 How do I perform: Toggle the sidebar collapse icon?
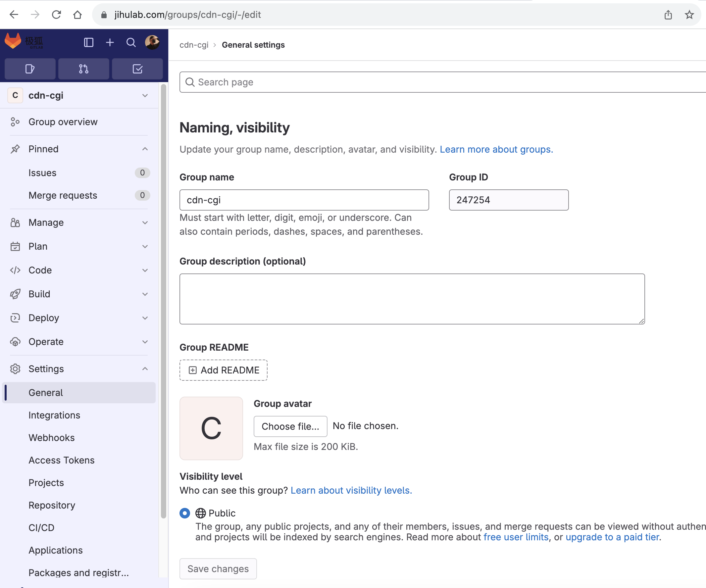pos(89,42)
